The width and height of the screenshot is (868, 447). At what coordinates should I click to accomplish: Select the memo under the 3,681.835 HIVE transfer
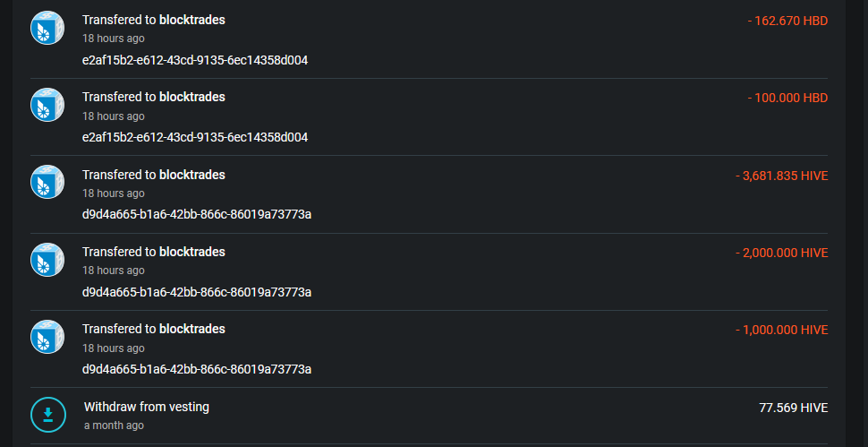pyautogui.click(x=197, y=214)
